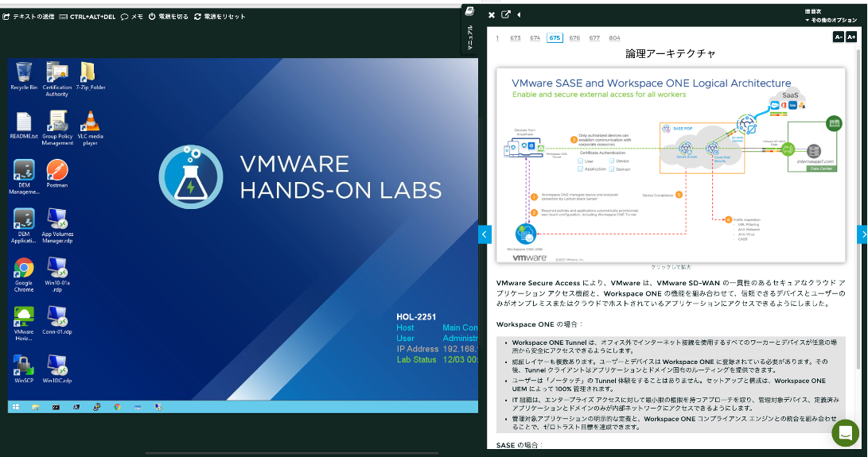Image resolution: width=868 pixels, height=457 pixels.
Task: Open DEM Management Console shortcut
Action: click(x=24, y=176)
